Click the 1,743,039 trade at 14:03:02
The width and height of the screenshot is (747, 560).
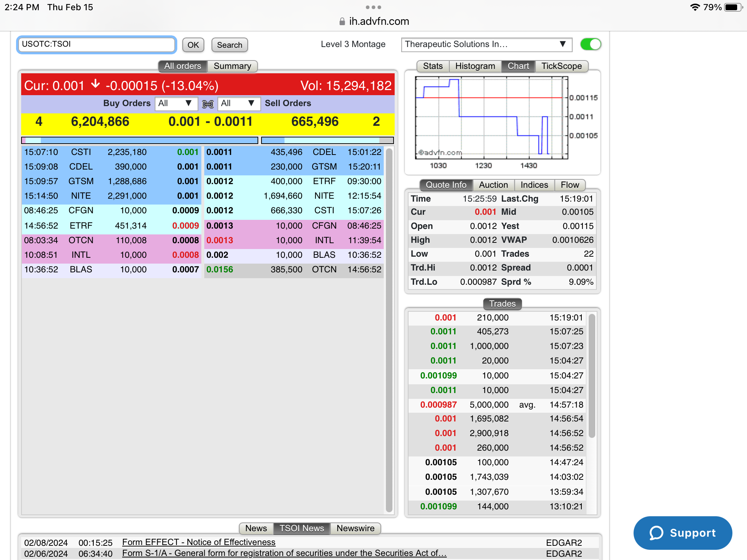497,477
